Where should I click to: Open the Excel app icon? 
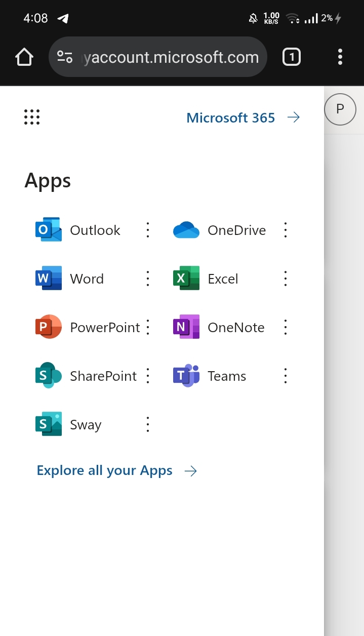click(x=186, y=279)
